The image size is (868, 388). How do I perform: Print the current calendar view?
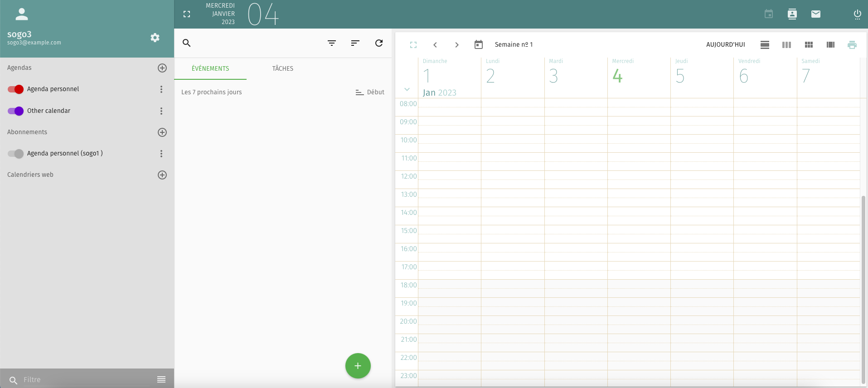point(852,44)
